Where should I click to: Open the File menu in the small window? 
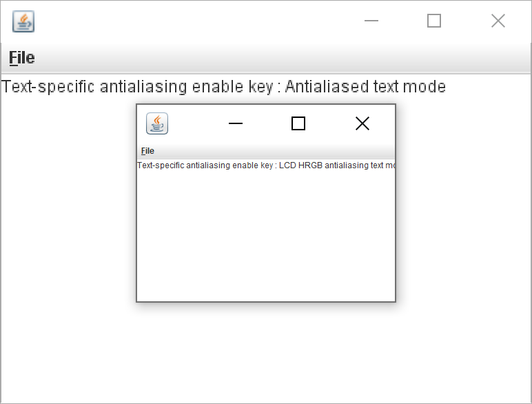(147, 151)
